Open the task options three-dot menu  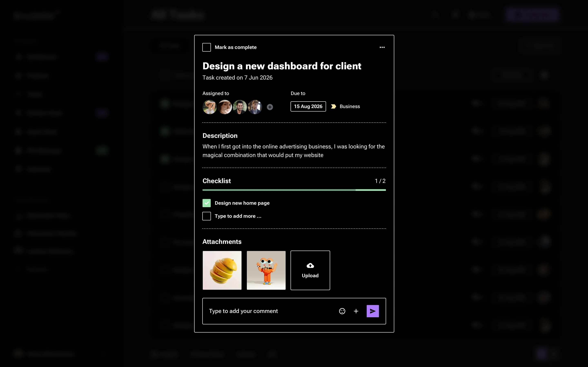coord(382,47)
